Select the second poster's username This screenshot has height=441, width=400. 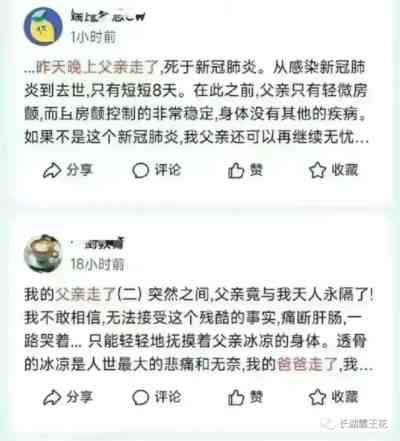pos(97,244)
